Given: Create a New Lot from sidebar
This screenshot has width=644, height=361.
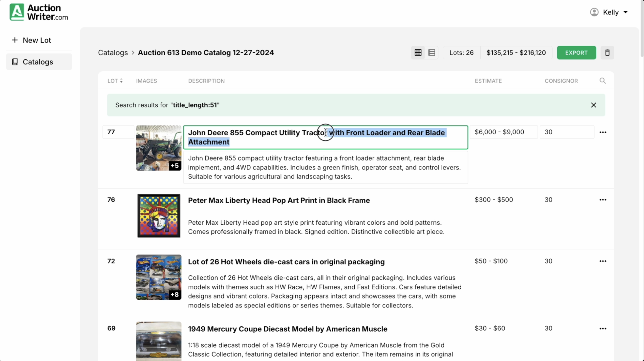Looking at the screenshot, I should click(32, 40).
